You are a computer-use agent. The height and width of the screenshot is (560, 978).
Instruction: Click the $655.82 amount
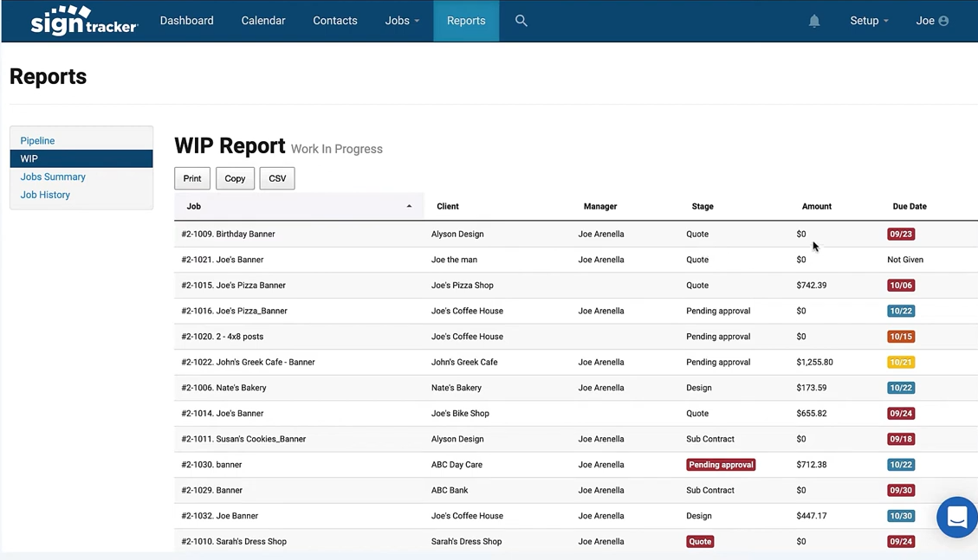point(812,413)
